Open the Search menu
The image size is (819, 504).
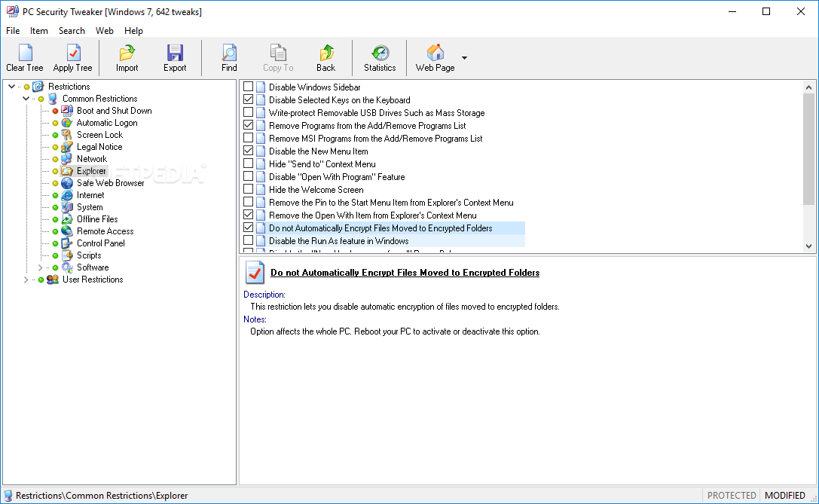[x=72, y=31]
